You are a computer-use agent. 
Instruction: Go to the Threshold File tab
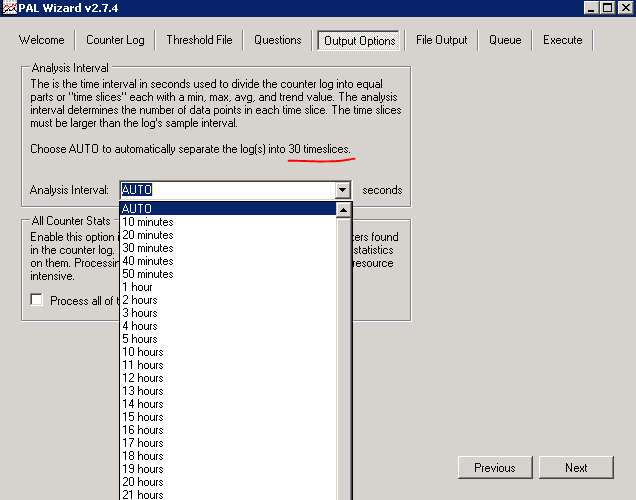(199, 40)
